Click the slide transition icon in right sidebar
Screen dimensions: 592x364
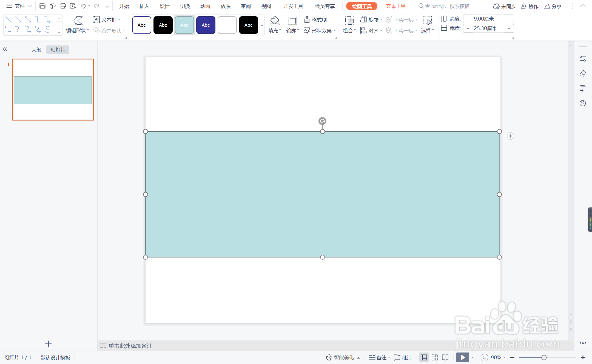(x=583, y=88)
